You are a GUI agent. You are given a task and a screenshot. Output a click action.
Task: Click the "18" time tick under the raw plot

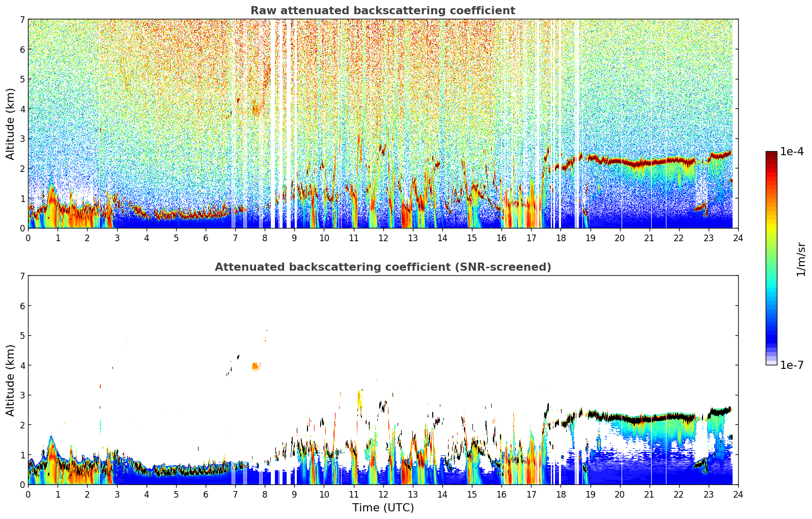click(561, 238)
